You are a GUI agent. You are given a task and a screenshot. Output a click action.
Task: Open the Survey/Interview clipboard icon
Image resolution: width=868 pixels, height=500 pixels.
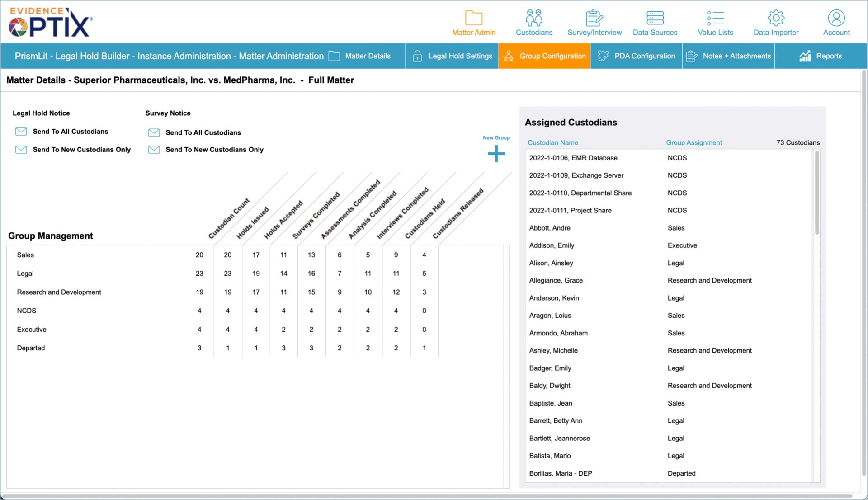click(x=594, y=19)
